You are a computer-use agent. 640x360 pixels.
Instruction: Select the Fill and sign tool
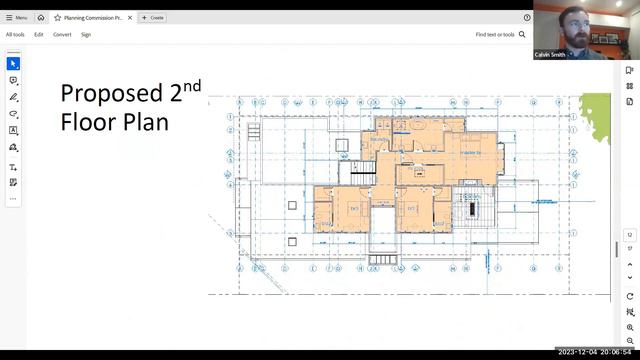coord(13,182)
